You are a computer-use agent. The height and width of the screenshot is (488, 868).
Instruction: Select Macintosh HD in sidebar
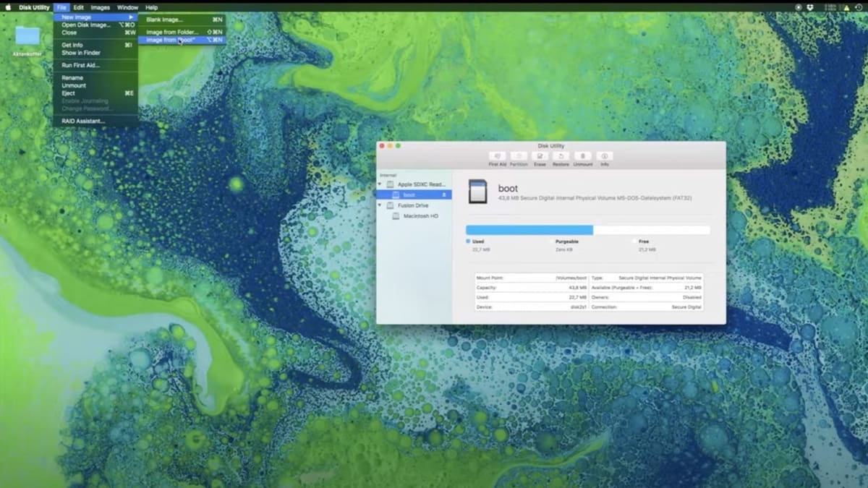point(414,215)
